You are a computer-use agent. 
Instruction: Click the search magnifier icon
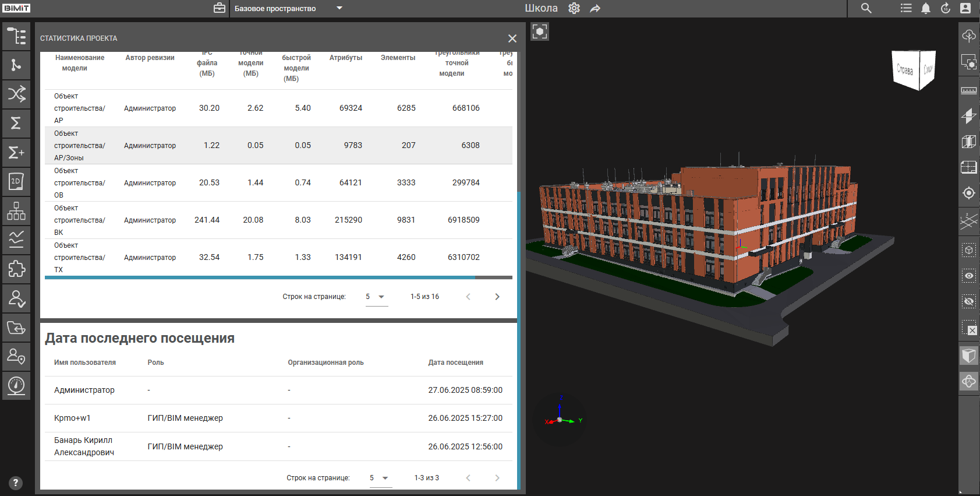coord(866,8)
